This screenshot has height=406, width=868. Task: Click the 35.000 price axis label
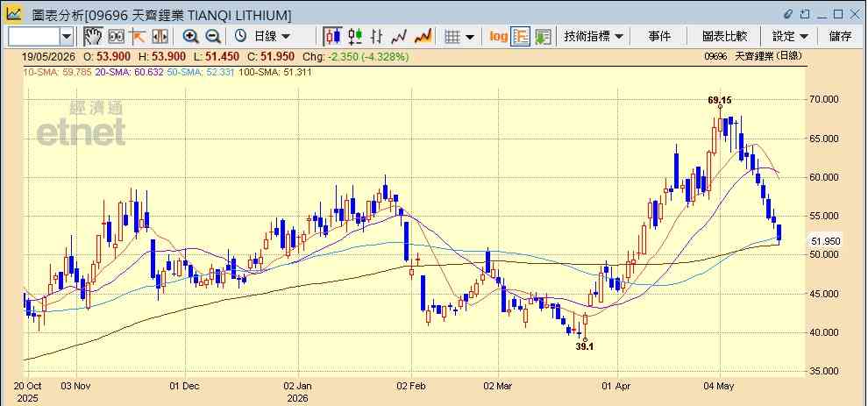point(823,371)
